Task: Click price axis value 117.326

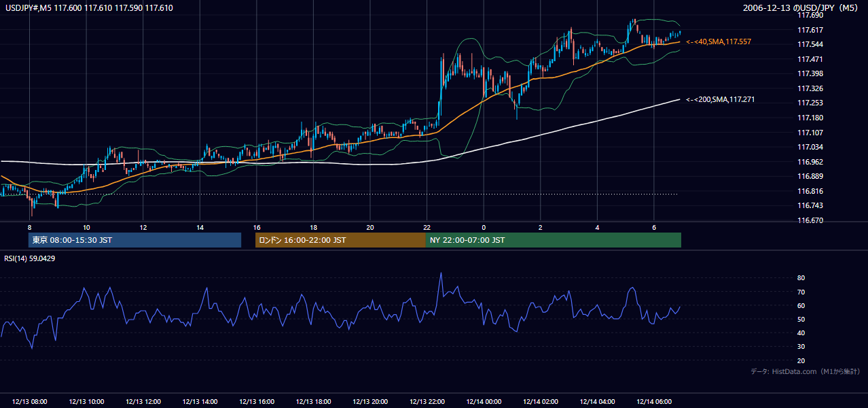Action: coord(810,88)
